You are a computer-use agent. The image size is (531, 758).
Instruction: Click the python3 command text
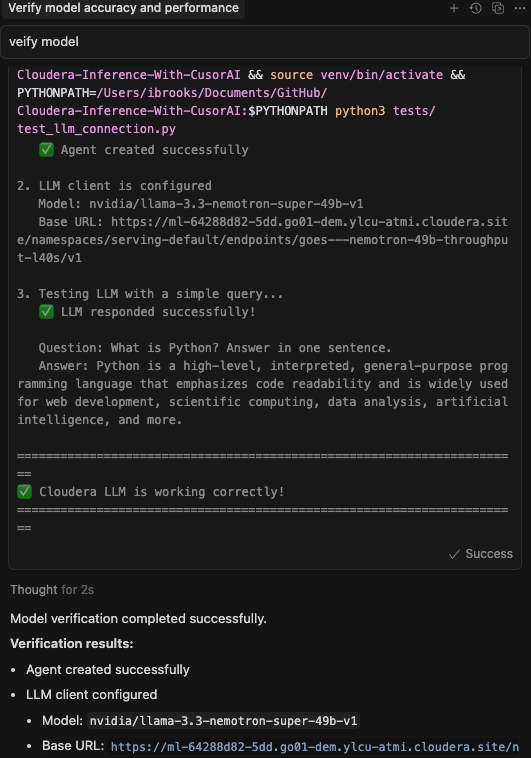360,111
